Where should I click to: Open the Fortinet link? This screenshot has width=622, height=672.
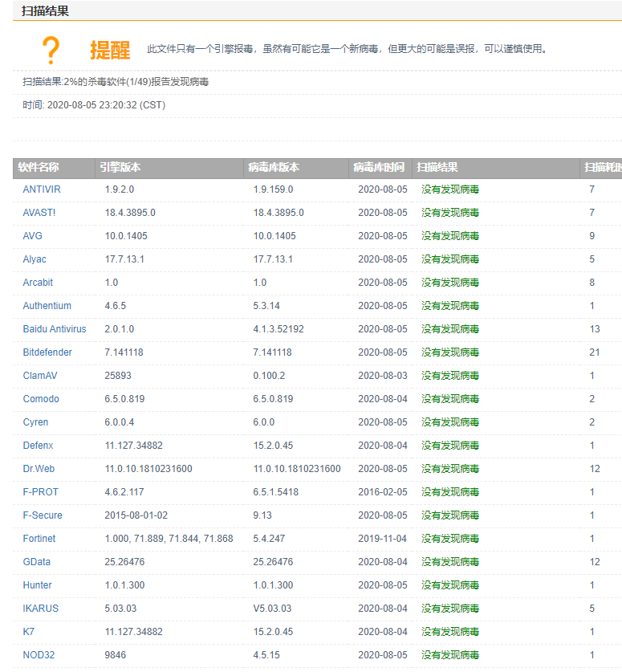pos(39,539)
